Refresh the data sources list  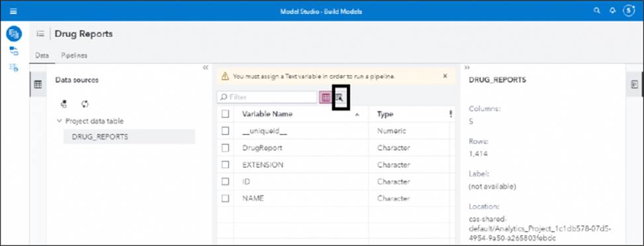85,104
